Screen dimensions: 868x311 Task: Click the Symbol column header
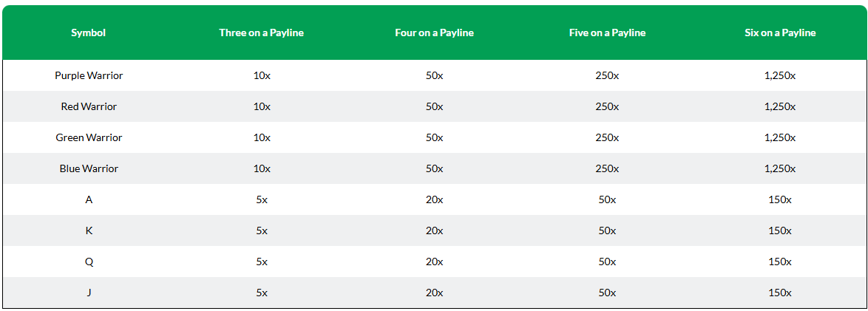(89, 33)
